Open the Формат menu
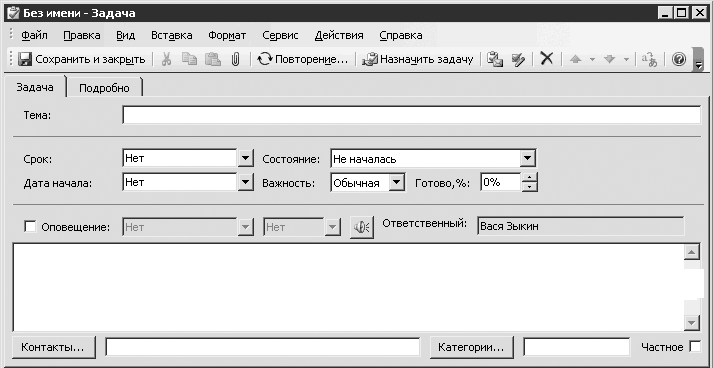The image size is (713, 368). (x=227, y=35)
